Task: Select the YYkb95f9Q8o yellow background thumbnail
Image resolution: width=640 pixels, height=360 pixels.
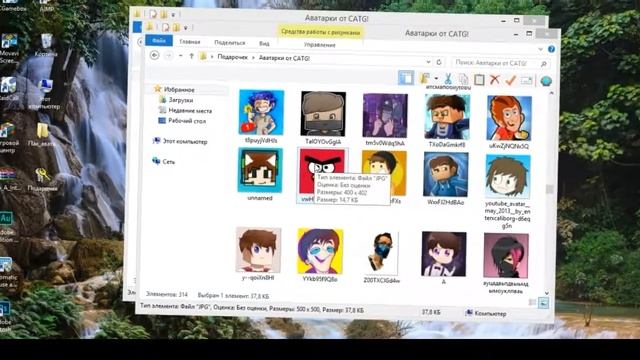Action: pyautogui.click(x=320, y=251)
